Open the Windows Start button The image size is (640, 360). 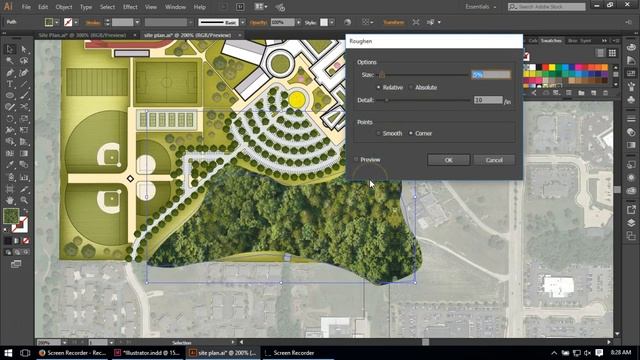tap(8, 353)
